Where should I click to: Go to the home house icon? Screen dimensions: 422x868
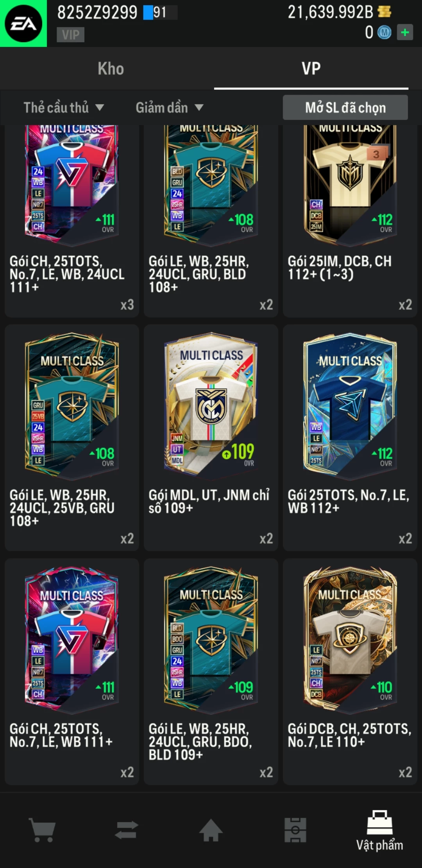(x=211, y=829)
